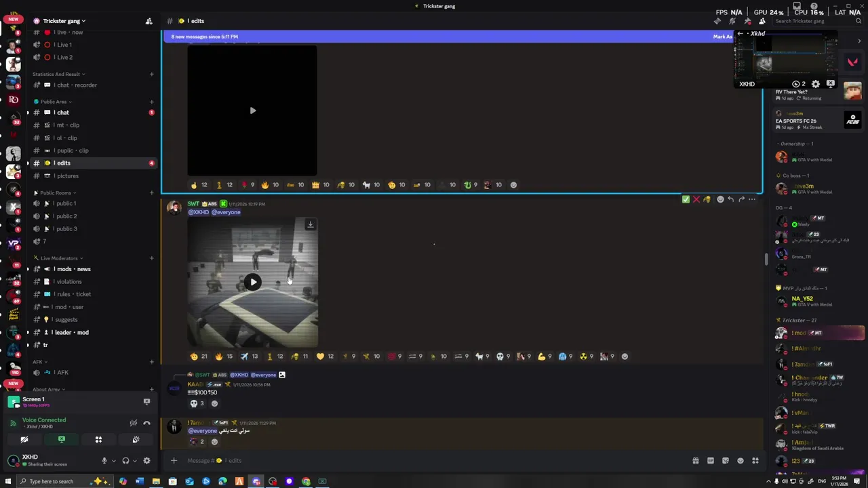868x488 pixels.
Task: Open the invite people icon beside server name
Action: tap(149, 21)
